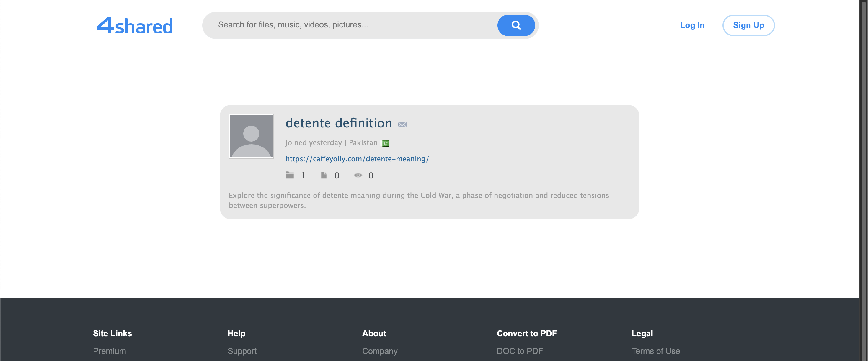Click the profile avatar placeholder image
The height and width of the screenshot is (361, 868).
click(251, 136)
